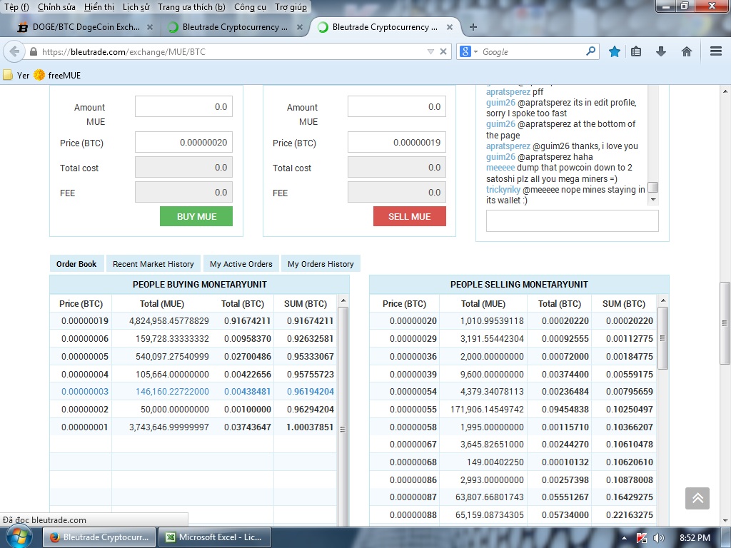Select the Recent Market History tab
The height and width of the screenshot is (548, 756).
[x=153, y=263]
